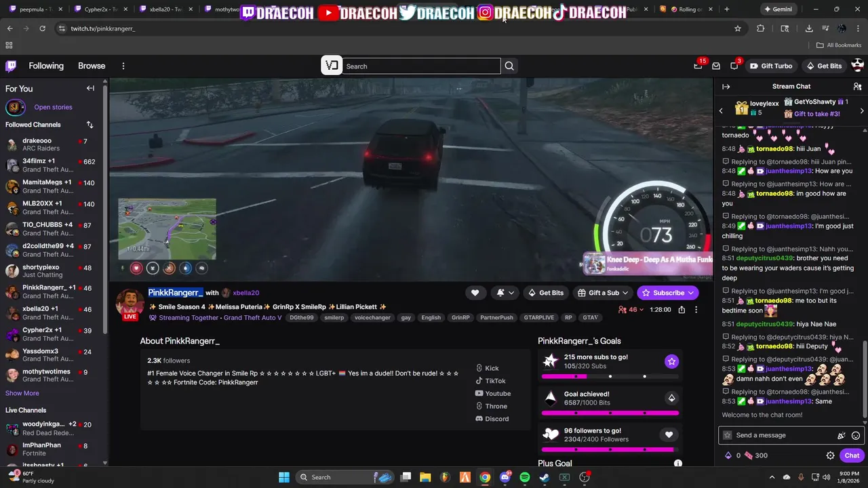Focus the Twitch search field

421,66
